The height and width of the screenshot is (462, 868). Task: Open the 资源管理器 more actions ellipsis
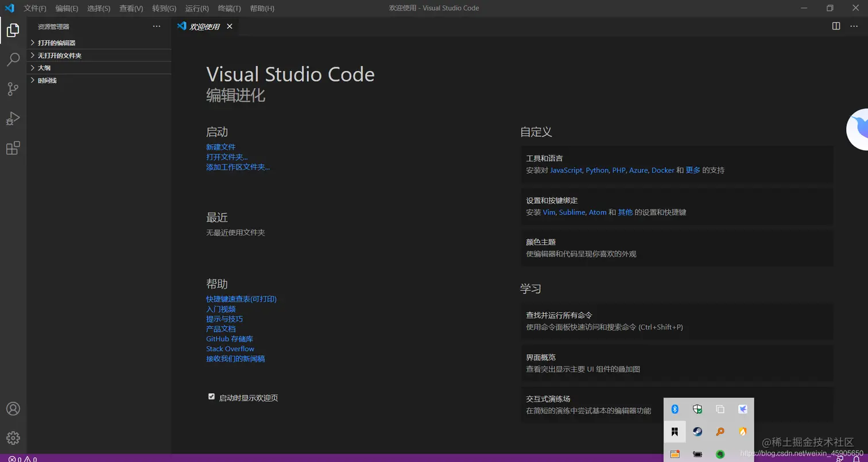[x=157, y=26]
